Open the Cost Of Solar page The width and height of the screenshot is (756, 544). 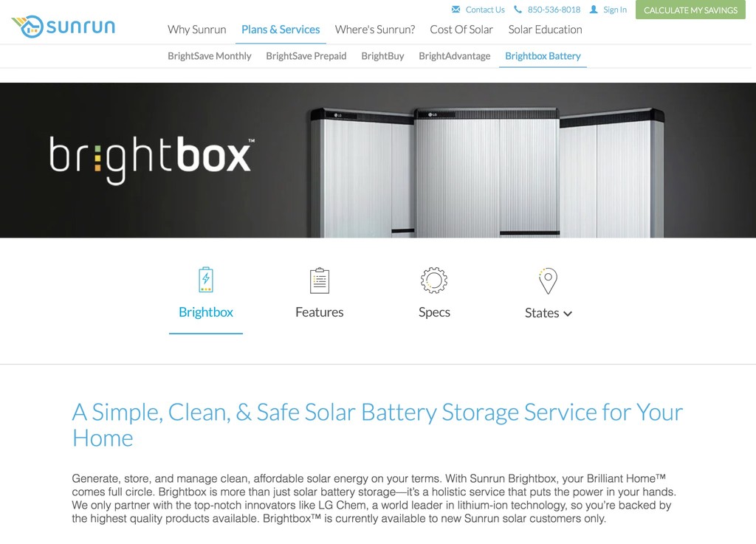461,30
